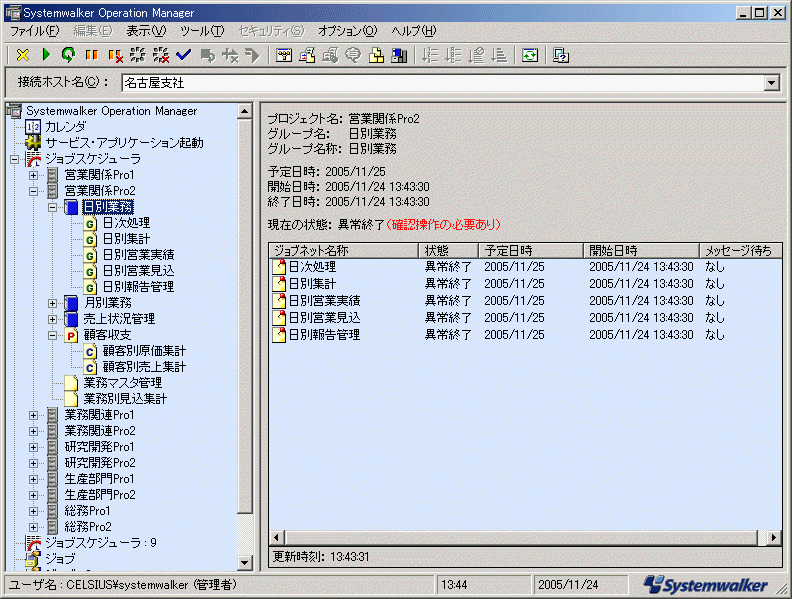Click the 名古屋支社 host name field
This screenshot has width=792, height=599.
pos(443,83)
